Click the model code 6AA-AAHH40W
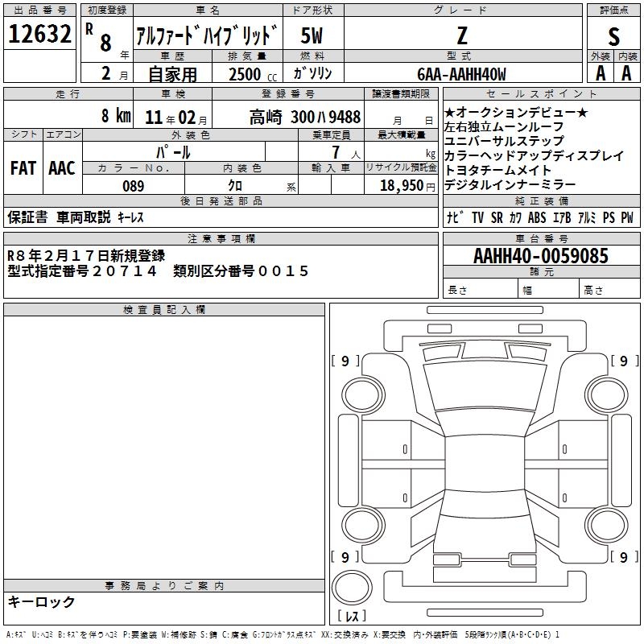The width and height of the screenshot is (644, 644). pyautogui.click(x=461, y=74)
